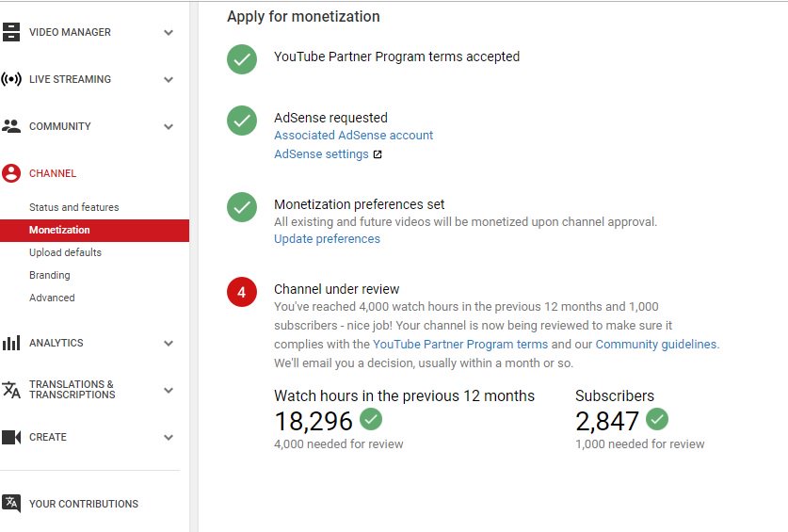The image size is (788, 532).
Task: Click the 2,847 subscribers value
Action: tap(607, 421)
